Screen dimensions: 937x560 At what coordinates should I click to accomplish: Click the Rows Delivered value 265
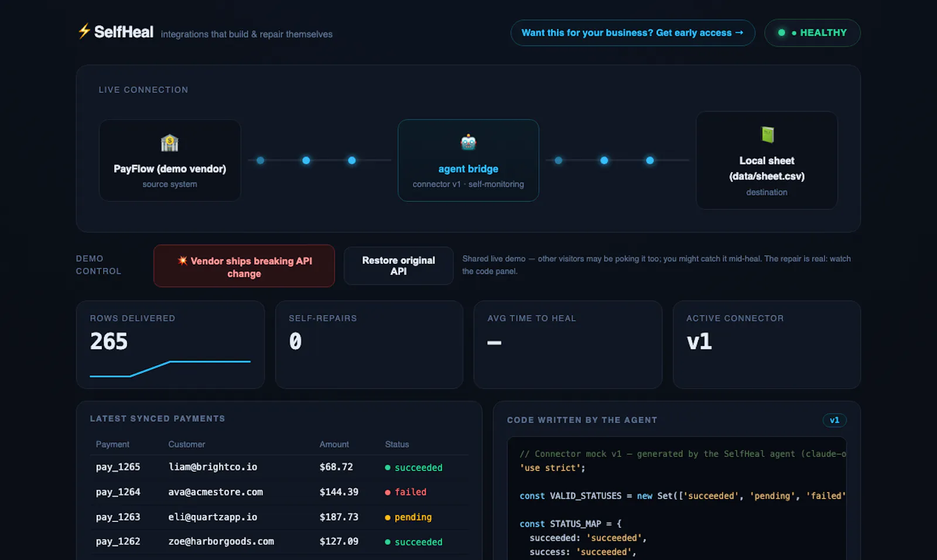coord(109,341)
